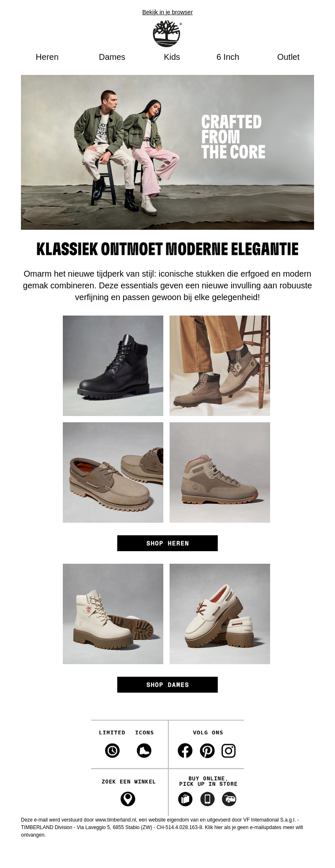Click the mobile phone icon
335x868 pixels.
207,799
